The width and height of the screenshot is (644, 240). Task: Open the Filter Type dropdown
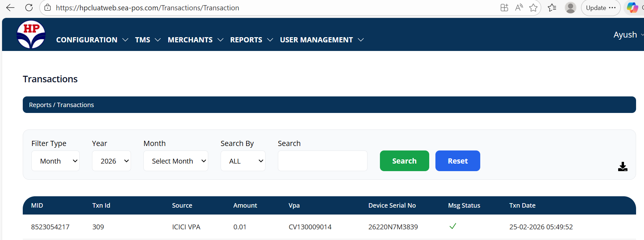click(56, 161)
